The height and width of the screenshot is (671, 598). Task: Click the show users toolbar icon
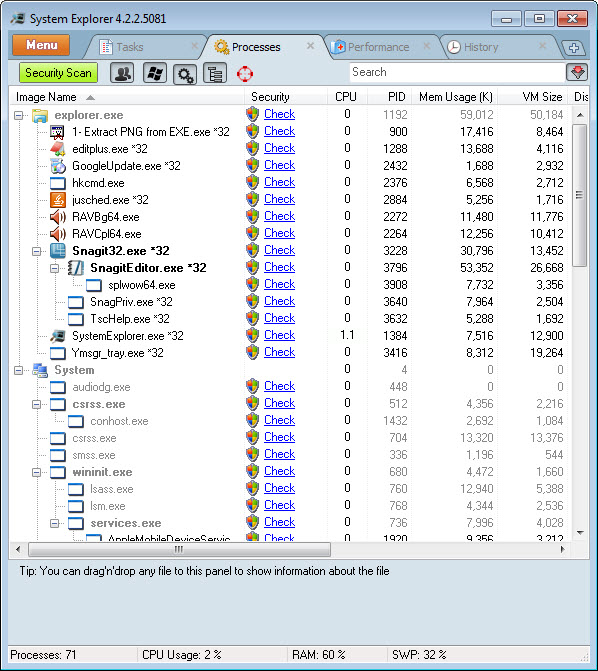[x=122, y=73]
